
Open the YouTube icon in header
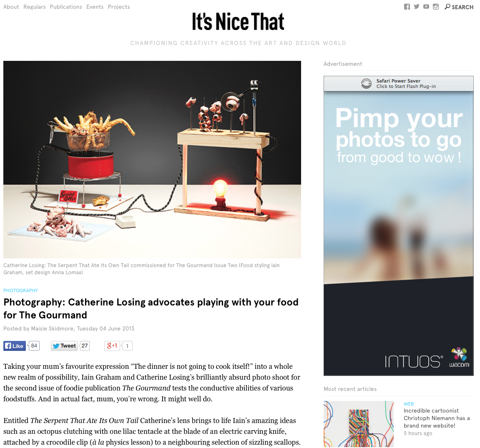click(426, 7)
